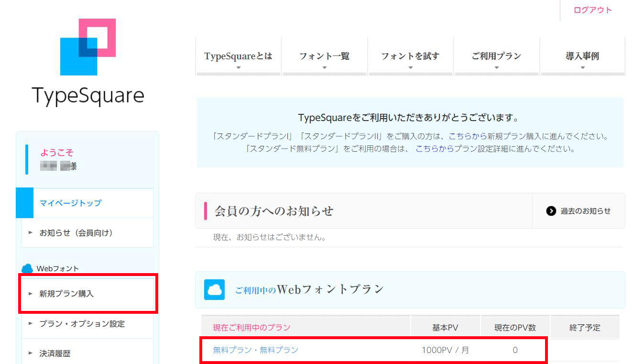Click the current PV count value 0

tap(515, 350)
